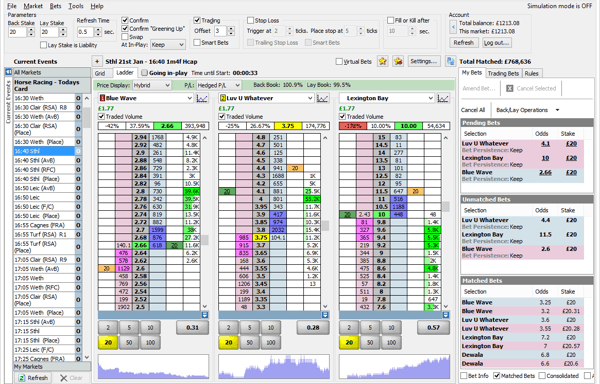The width and height of the screenshot is (600, 384).
Task: Open the Settings... button
Action: pos(423,61)
